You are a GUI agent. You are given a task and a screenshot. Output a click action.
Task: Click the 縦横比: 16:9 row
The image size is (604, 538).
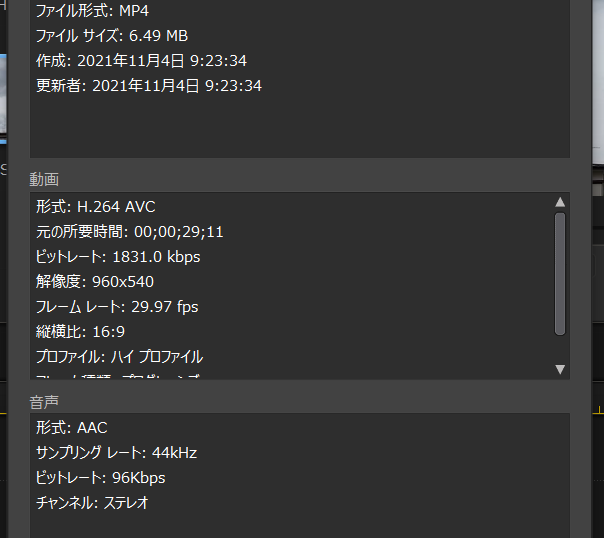[x=80, y=332]
